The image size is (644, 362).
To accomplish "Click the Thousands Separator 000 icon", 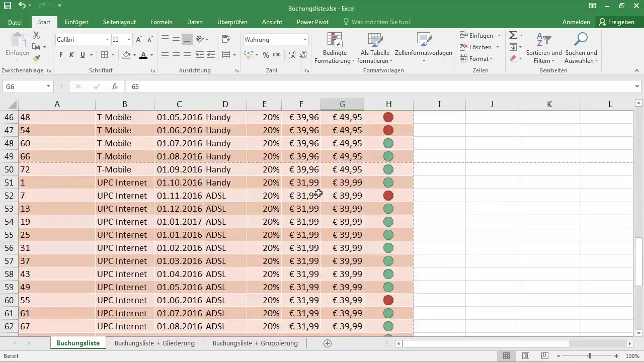I will pos(277,55).
